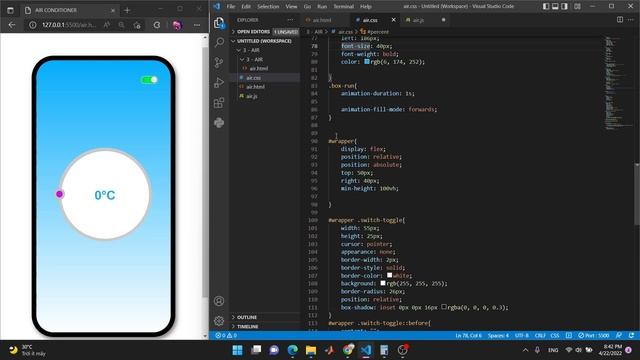The width and height of the screenshot is (640, 360).
Task: Open the Search view in VS Code
Action: (219, 42)
